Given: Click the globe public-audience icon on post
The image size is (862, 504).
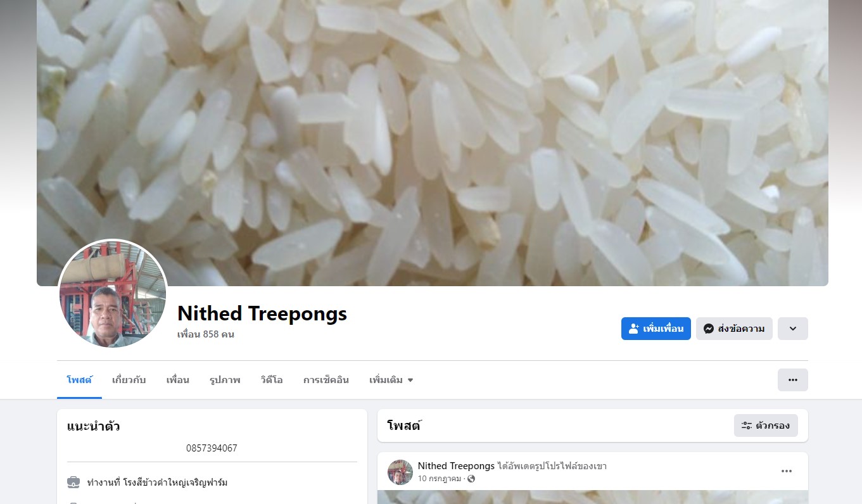Looking at the screenshot, I should coord(471,479).
